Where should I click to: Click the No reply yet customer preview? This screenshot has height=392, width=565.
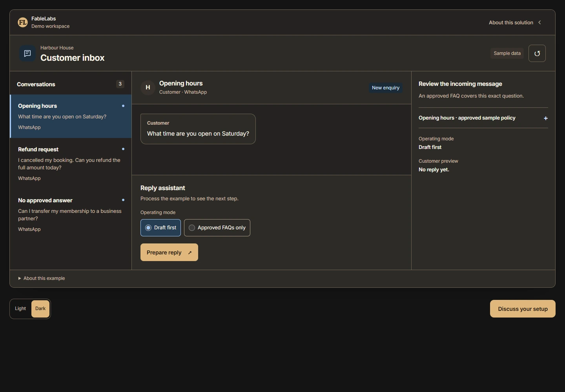[434, 170]
